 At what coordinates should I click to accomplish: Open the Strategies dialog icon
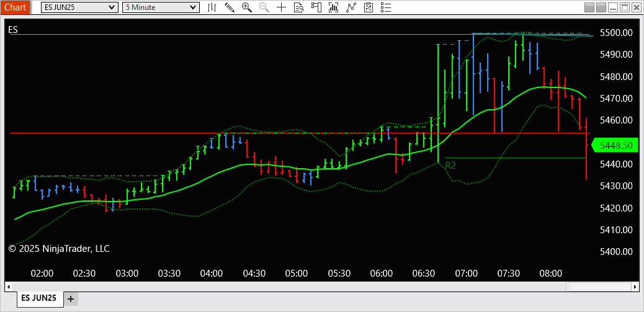pyautogui.click(x=369, y=7)
